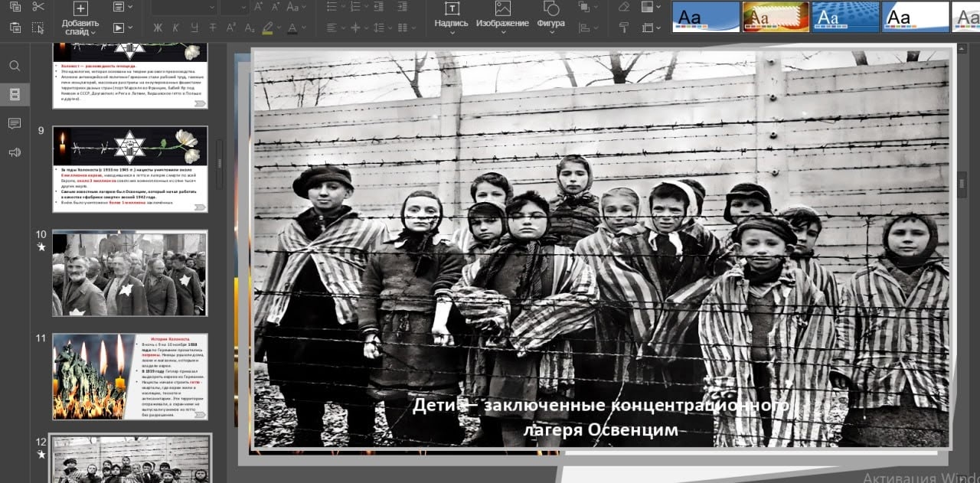This screenshot has width=980, height=483.
Task: Click the eraser clear style icon
Action: (623, 7)
